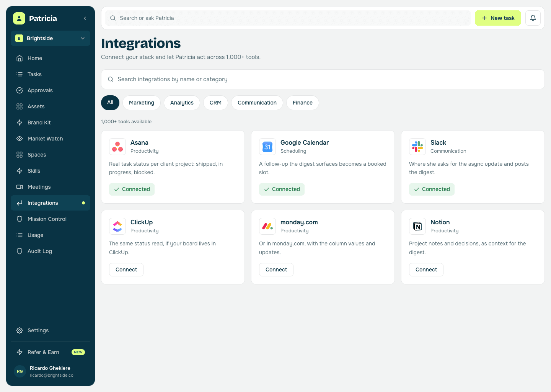This screenshot has width=551, height=392.
Task: Click the Connected status on Slack
Action: pyautogui.click(x=432, y=189)
